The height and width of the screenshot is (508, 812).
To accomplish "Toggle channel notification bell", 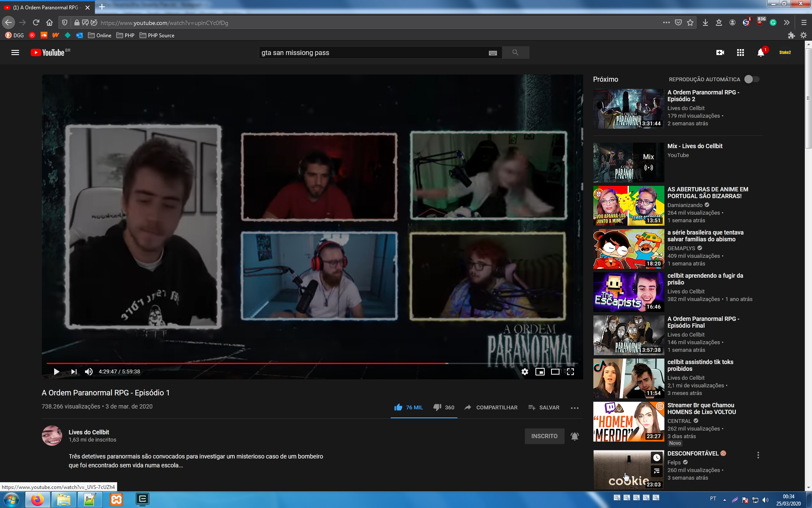I will tap(574, 436).
